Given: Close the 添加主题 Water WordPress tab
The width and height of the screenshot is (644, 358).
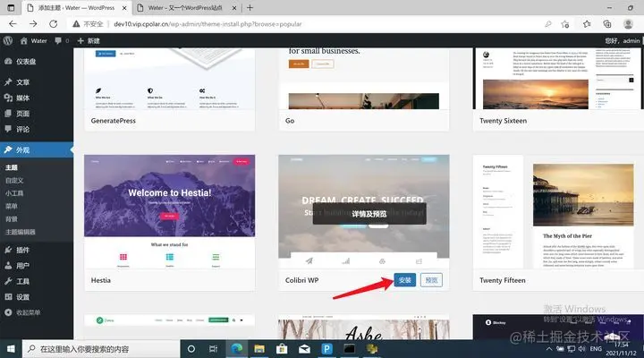Looking at the screenshot, I should (124, 8).
